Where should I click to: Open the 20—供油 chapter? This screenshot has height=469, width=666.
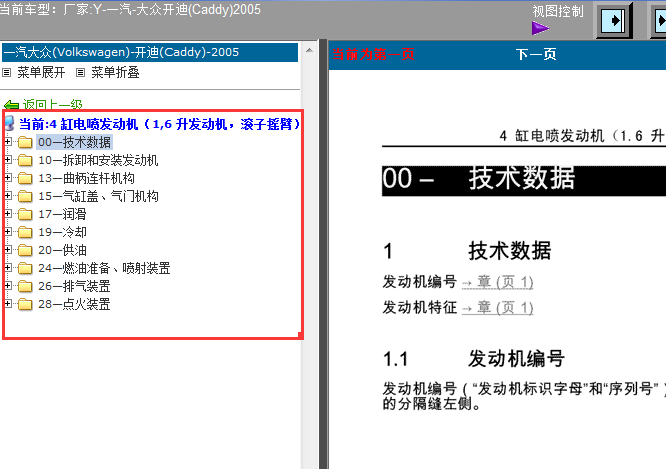coord(62,250)
